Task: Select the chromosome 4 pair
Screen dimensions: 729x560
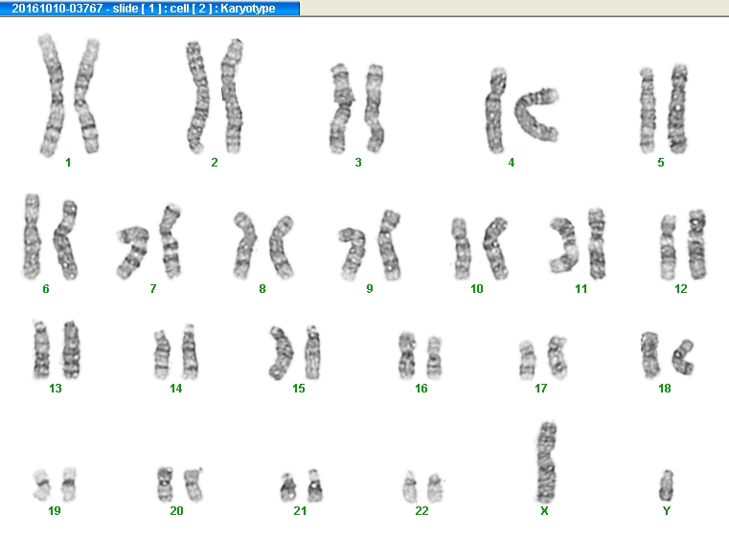Action: click(521, 111)
